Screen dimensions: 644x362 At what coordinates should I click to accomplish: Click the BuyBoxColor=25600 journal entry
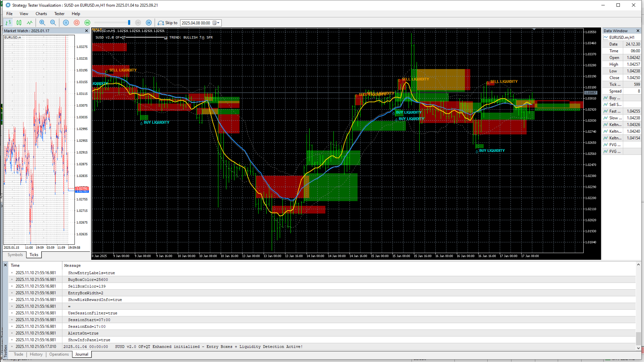pos(88,280)
